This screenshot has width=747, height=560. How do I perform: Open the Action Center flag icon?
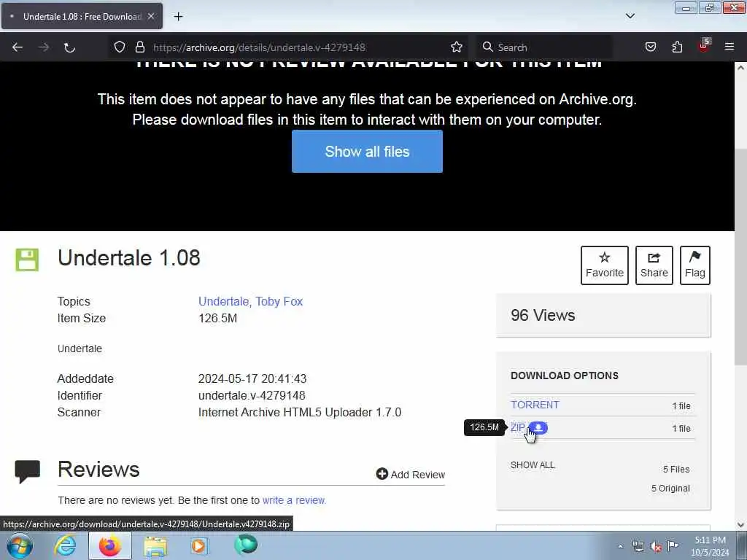[673, 545]
